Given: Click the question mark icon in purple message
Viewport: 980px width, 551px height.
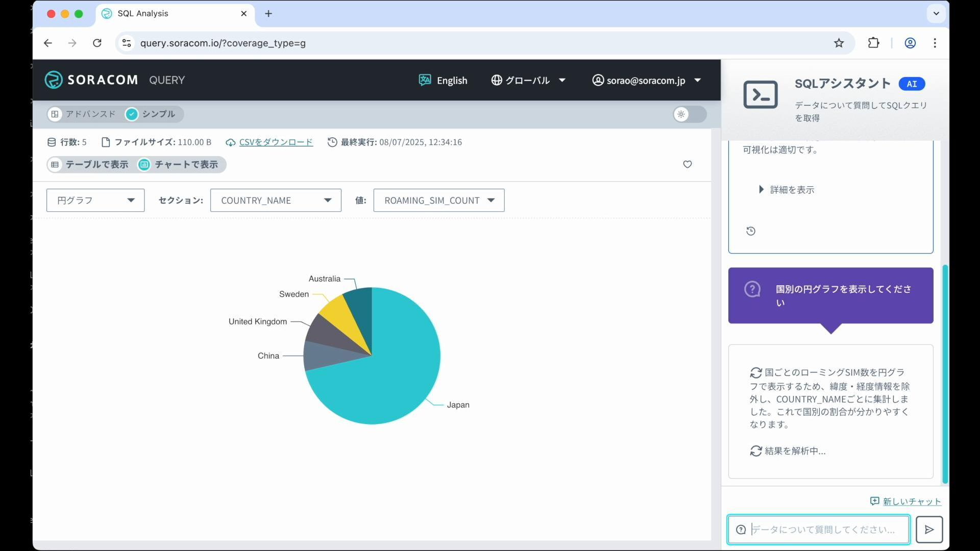Looking at the screenshot, I should [x=752, y=289].
